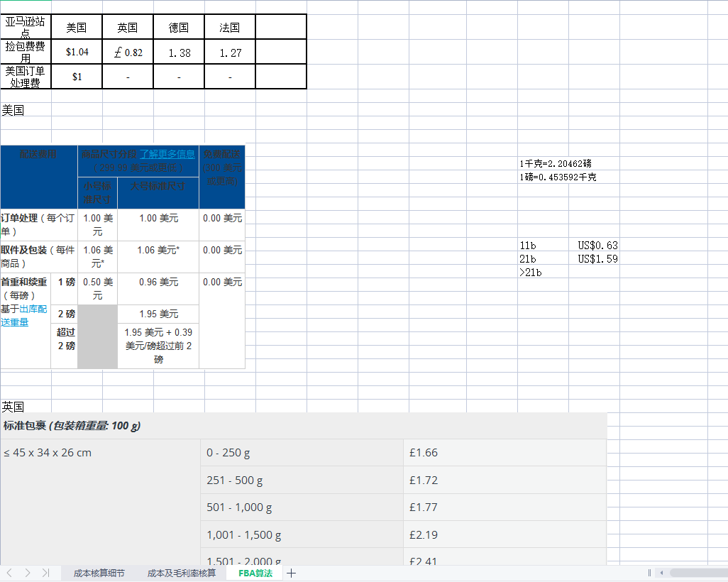Click the 0.96 美元 fee value
The image size is (728, 582).
[x=159, y=282]
